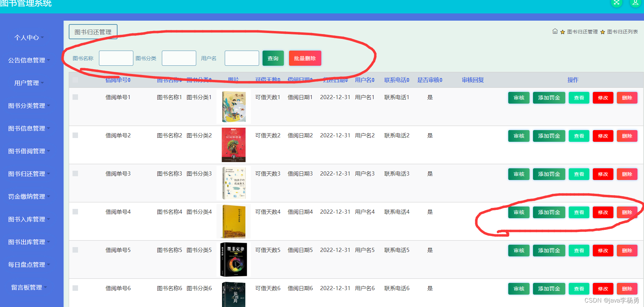This screenshot has width=644, height=307.
Task: Open the 图书归还管理 tab
Action: point(93,32)
